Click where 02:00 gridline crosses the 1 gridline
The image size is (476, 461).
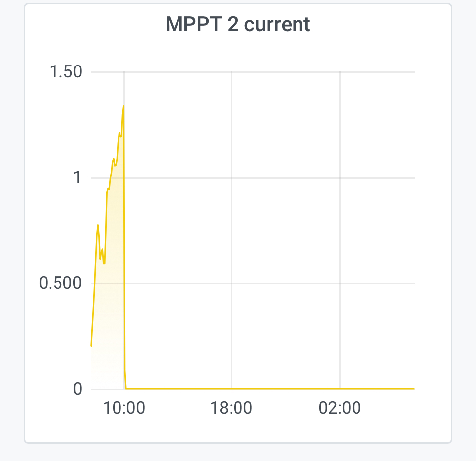[340, 178]
